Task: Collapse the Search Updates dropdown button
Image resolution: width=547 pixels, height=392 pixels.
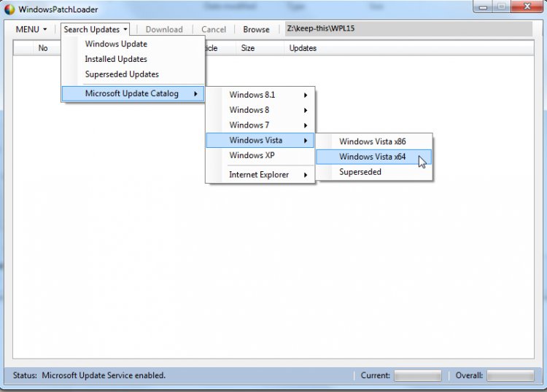Action: [x=96, y=29]
